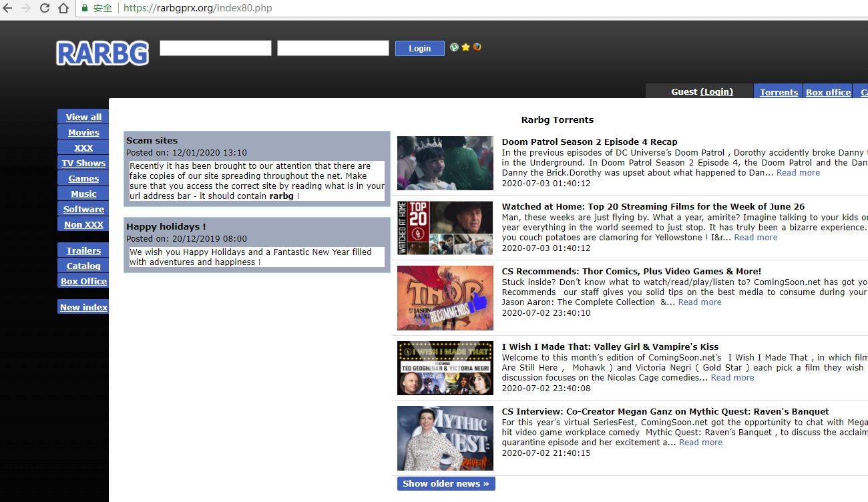
Task: Open Box Office from the sidebar
Action: pyautogui.click(x=83, y=281)
